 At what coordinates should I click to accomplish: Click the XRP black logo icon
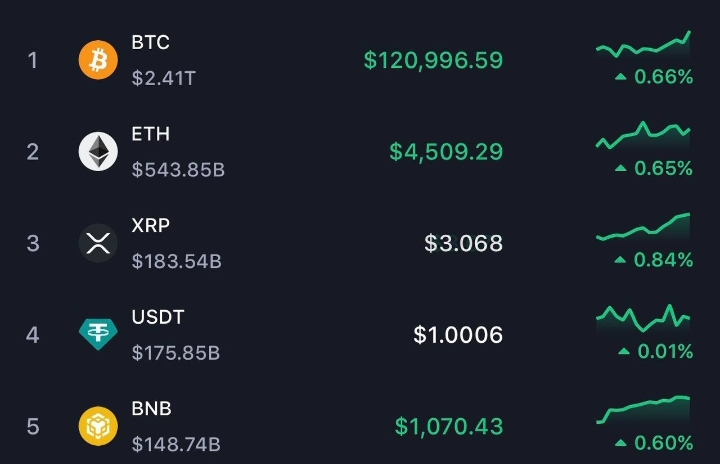pos(98,243)
